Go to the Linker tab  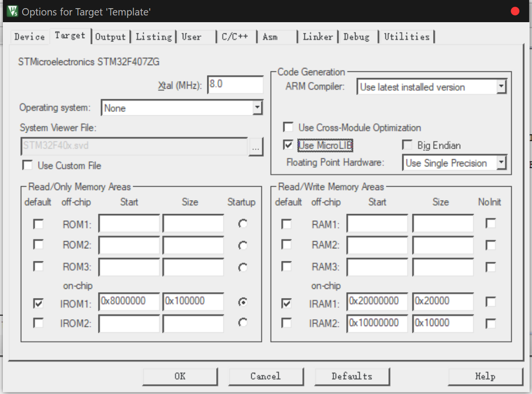[x=317, y=37]
